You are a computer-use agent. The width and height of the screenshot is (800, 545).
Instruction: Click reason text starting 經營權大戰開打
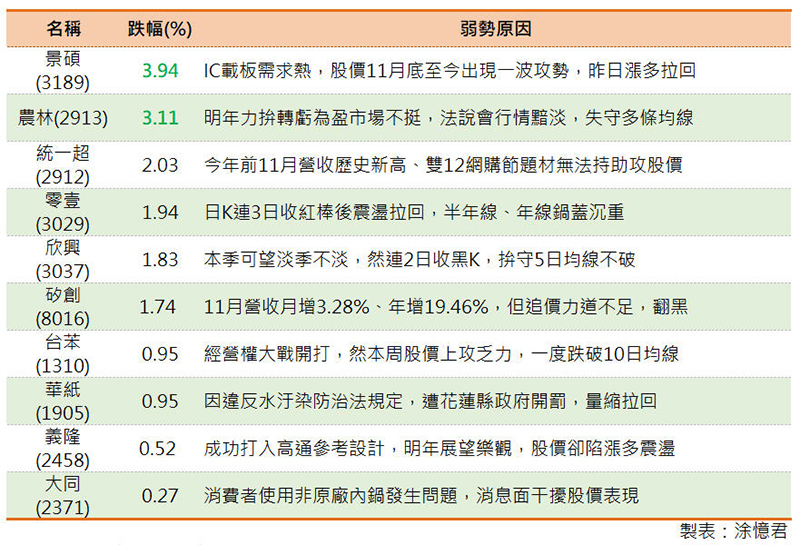441,354
